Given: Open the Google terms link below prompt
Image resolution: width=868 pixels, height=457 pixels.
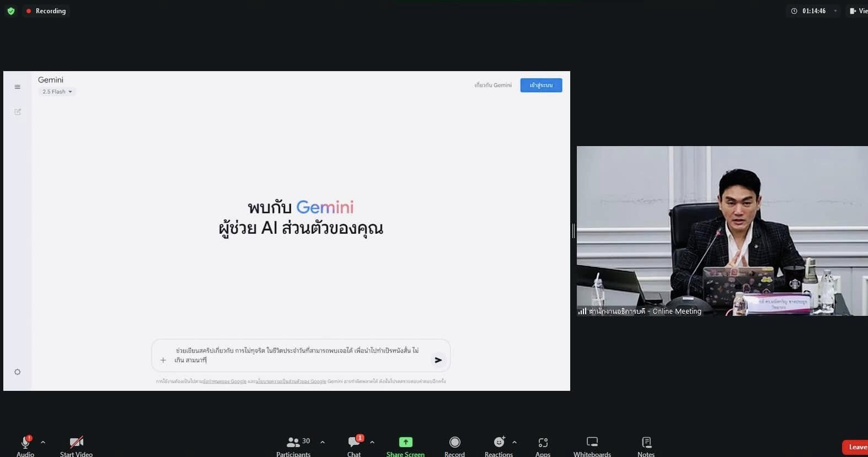Looking at the screenshot, I should (x=224, y=381).
